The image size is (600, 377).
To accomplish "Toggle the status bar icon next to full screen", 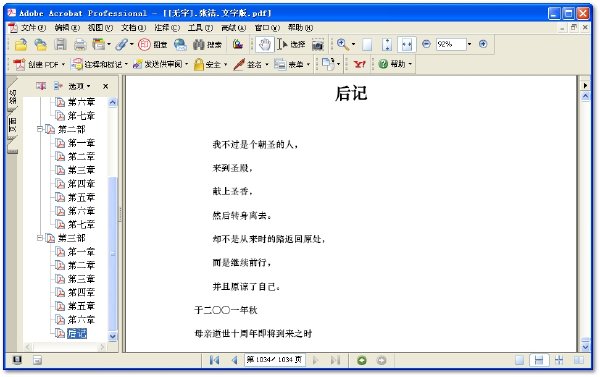I will tap(37, 360).
